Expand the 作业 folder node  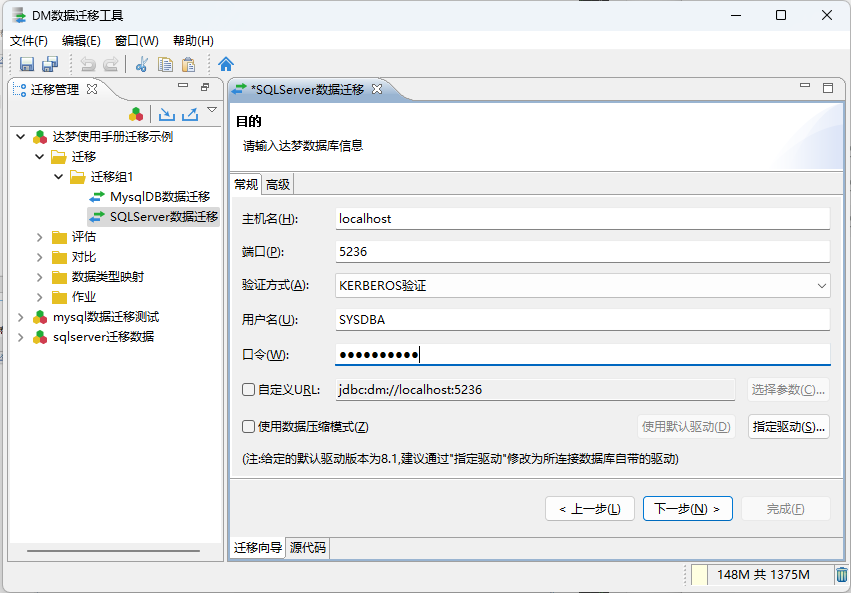tap(40, 297)
